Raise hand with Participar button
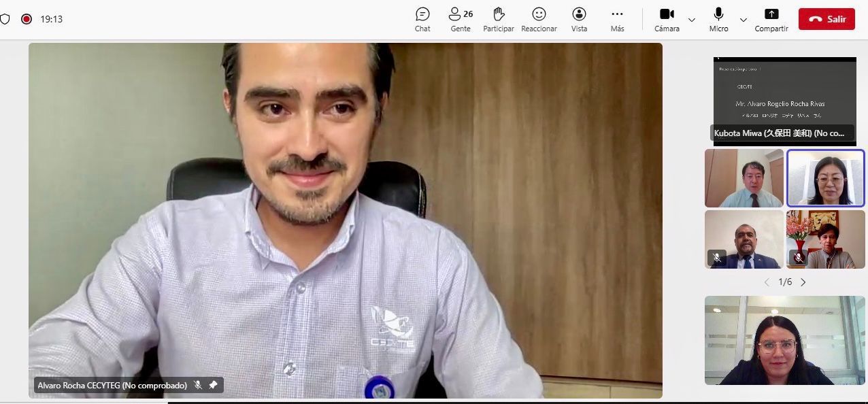868x404 pixels. click(499, 20)
